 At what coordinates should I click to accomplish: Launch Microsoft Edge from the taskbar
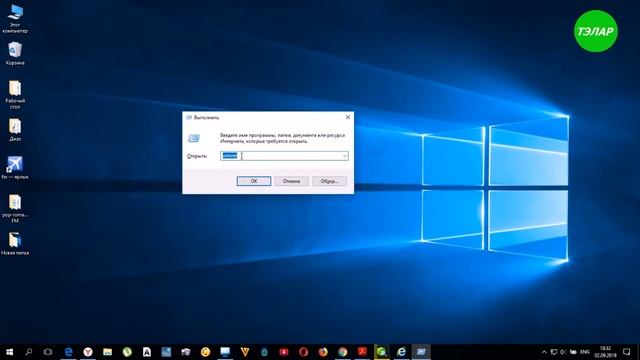coord(68,352)
